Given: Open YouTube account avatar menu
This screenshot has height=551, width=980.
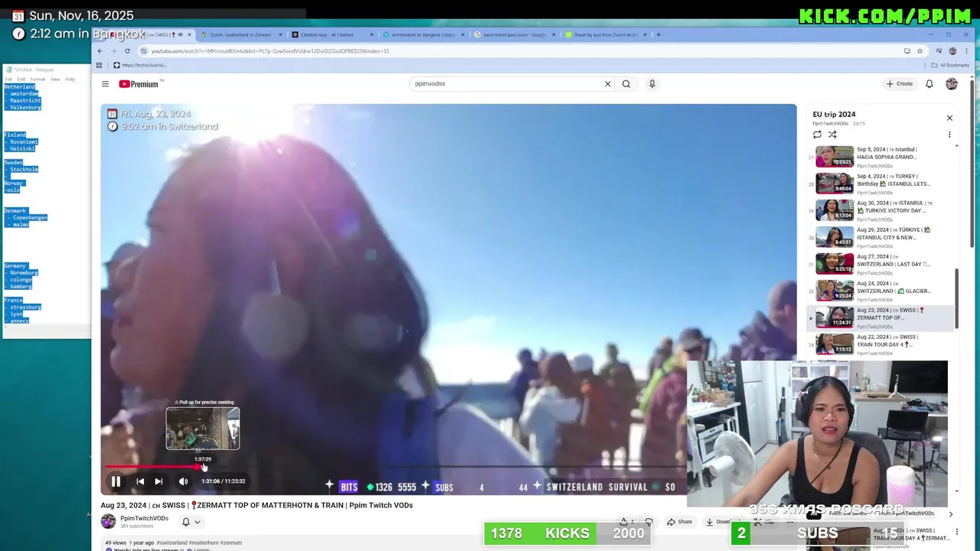Looking at the screenshot, I should pyautogui.click(x=952, y=84).
